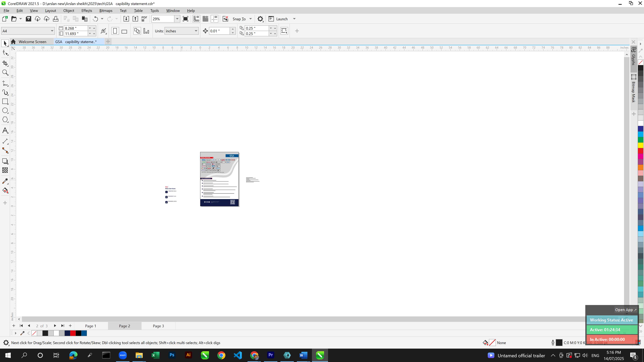Go to the last page button
644x362 pixels.
pos(63,326)
